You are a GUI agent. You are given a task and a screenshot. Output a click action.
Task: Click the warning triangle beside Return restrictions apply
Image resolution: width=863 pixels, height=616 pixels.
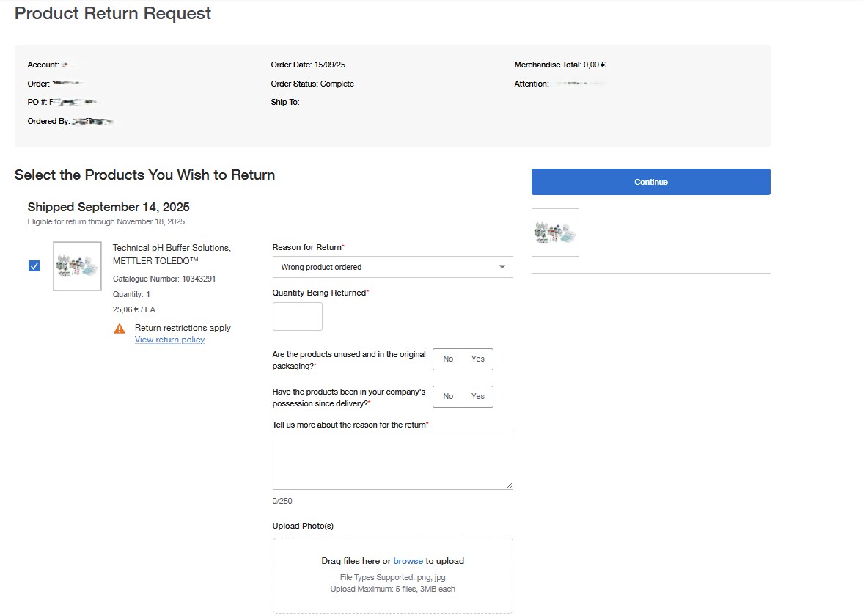(119, 328)
